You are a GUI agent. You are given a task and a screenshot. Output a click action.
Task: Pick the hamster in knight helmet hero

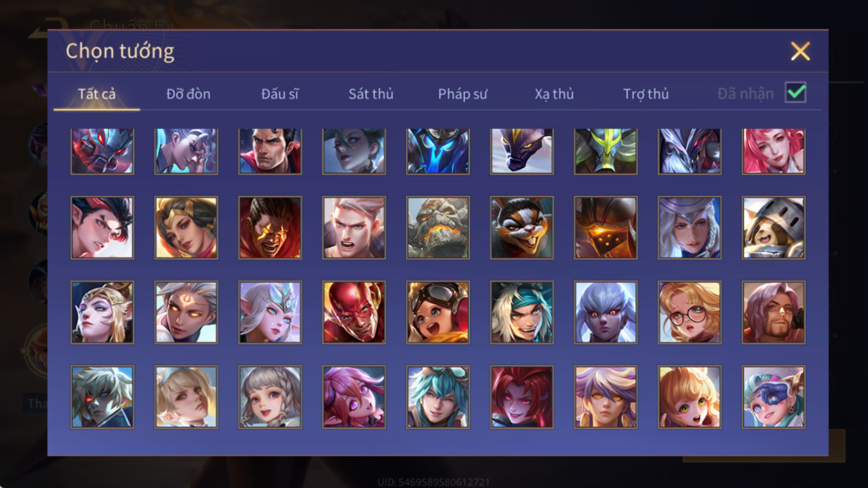tap(773, 228)
